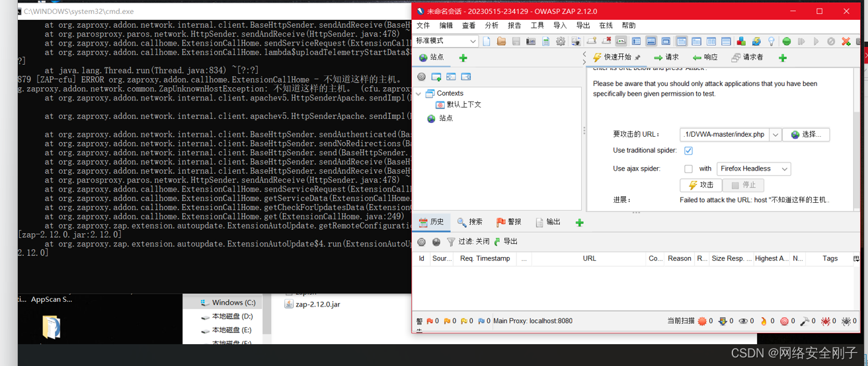Sort history by URL column header
Viewport: 868px width, 366px height.
[589, 258]
